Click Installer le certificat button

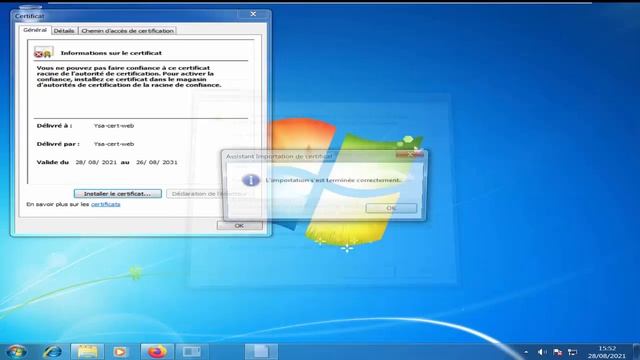118,193
